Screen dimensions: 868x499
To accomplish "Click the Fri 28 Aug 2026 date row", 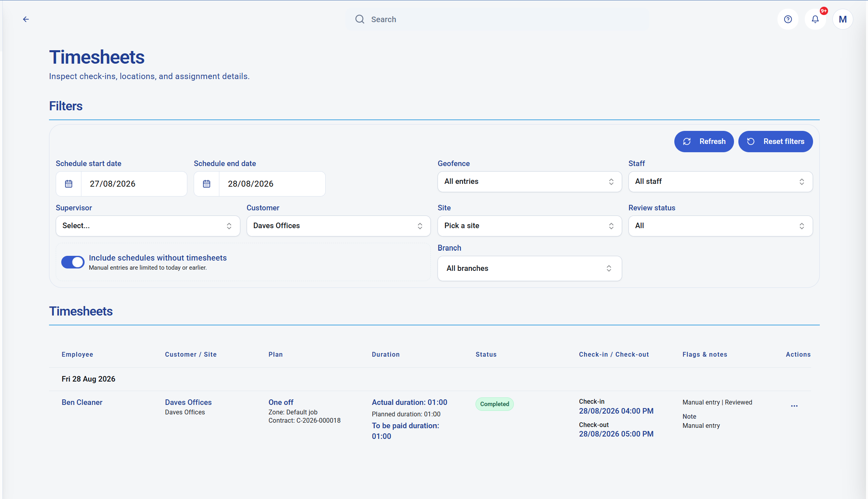I will [430, 379].
